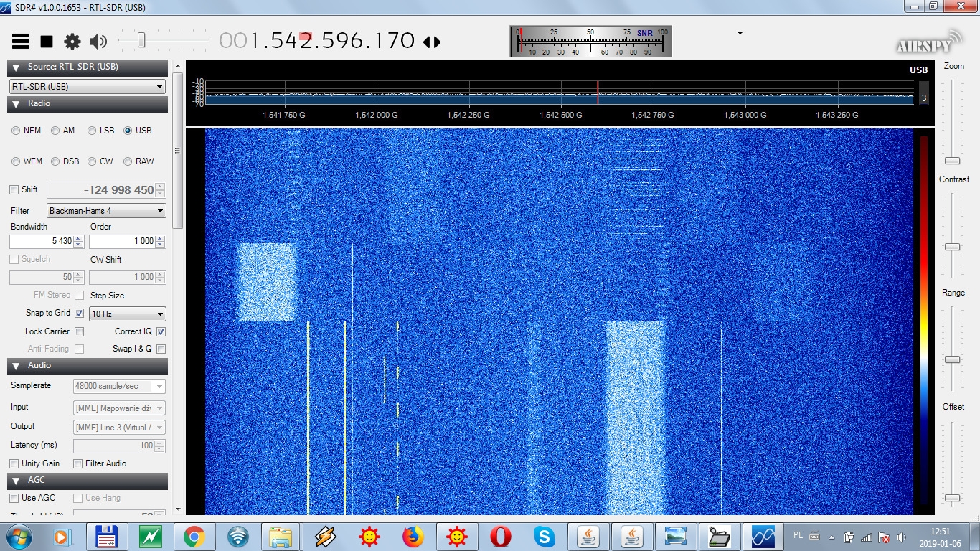The image size is (980, 551).
Task: Click the Bandwidth stepper arrows
Action: coord(79,241)
